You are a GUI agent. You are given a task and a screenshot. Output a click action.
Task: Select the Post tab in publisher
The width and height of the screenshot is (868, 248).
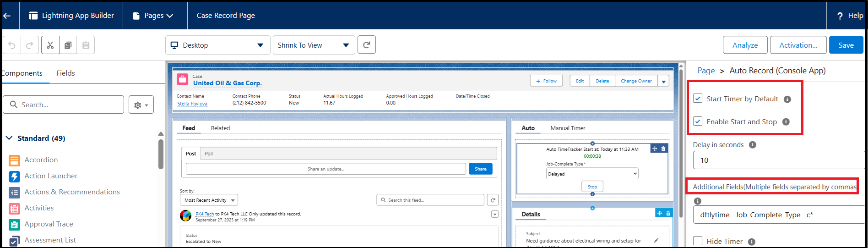coord(191,154)
